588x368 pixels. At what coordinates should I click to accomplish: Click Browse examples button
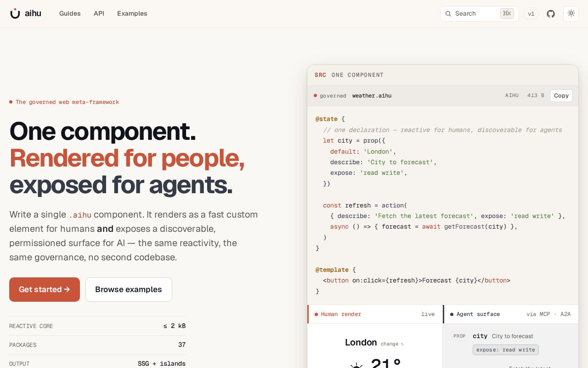click(x=129, y=289)
